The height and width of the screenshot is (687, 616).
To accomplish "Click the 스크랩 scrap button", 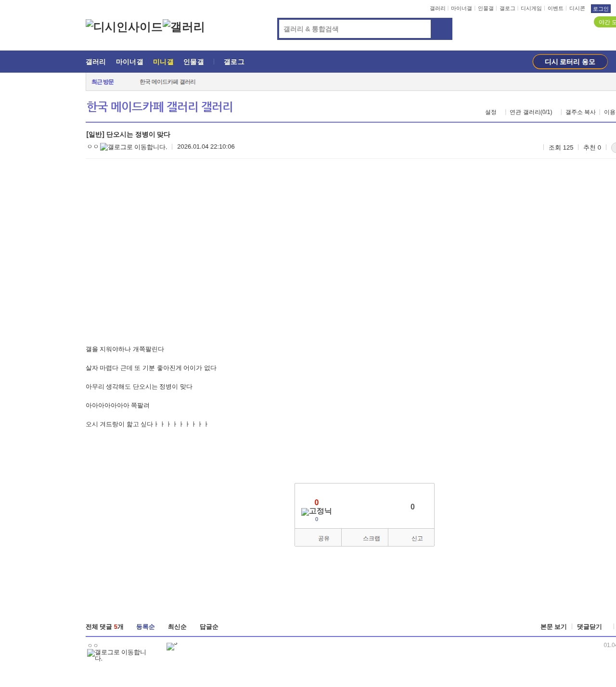I will 365,538.
